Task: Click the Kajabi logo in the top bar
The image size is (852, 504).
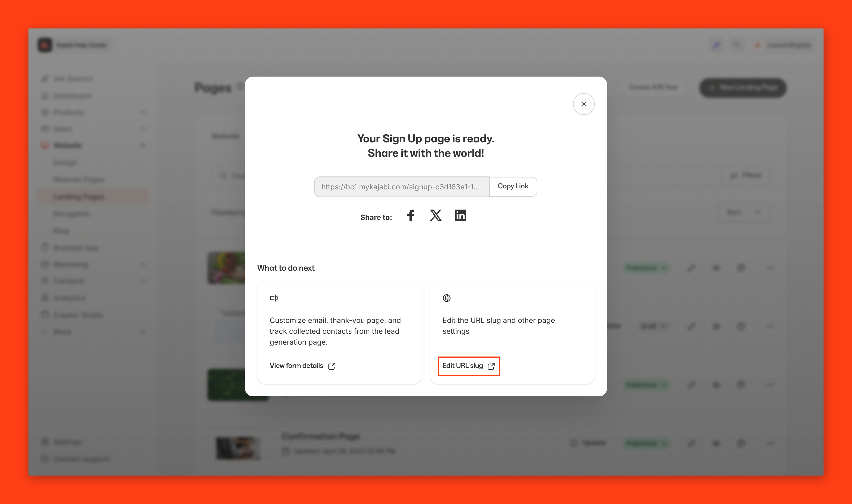Action: coord(45,45)
